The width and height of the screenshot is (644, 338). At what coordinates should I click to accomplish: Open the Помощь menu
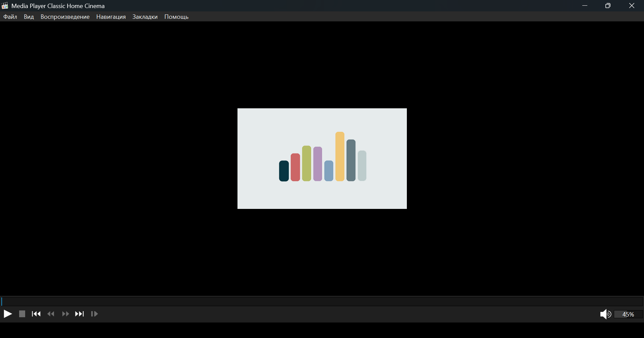[176, 17]
